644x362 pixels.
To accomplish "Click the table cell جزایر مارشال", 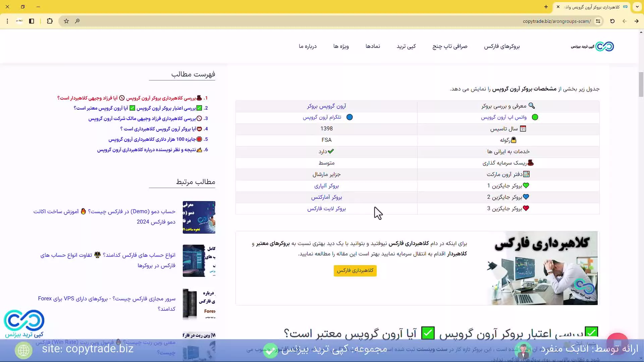I will point(326,174).
